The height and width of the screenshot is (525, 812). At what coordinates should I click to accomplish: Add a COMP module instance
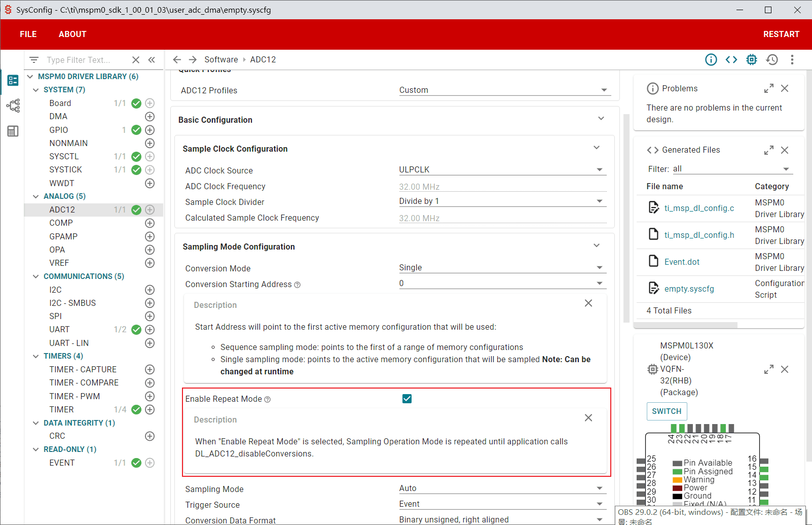pyautogui.click(x=150, y=223)
